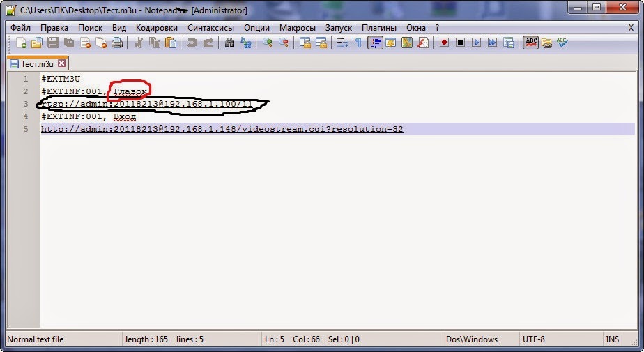Click the Save All icon
This screenshot has width=644, height=352.
(69, 43)
